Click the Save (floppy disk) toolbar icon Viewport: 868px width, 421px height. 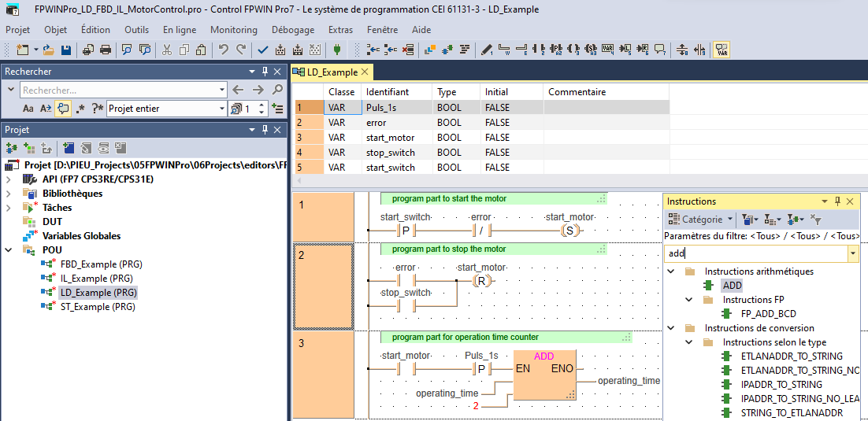[66, 50]
